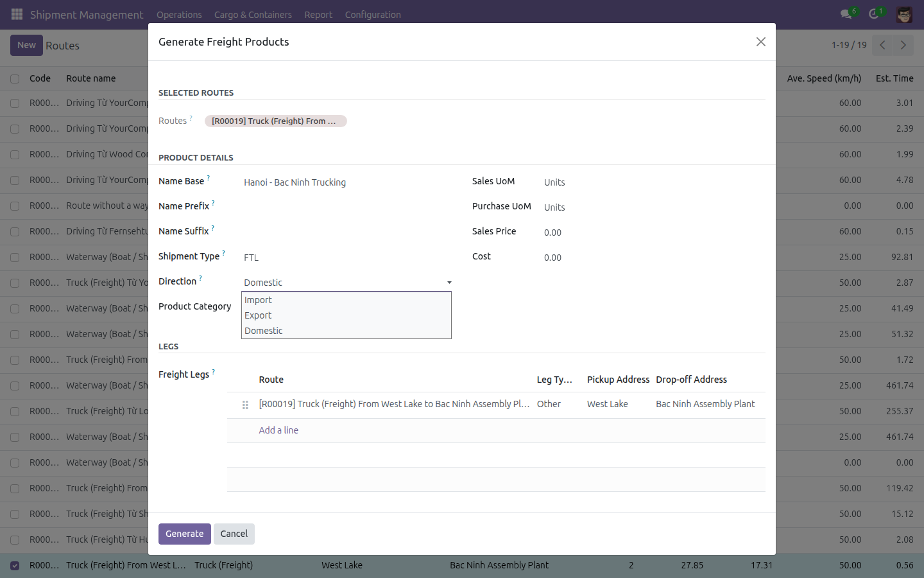Check the Truck (Freight) Từ Lo row
Screen dimensions: 924x578
click(x=15, y=411)
